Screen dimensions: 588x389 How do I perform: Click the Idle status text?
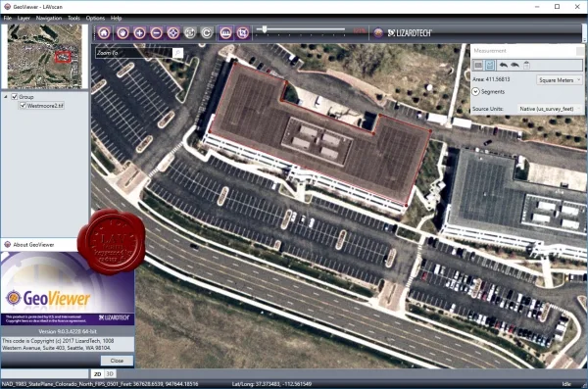click(x=566, y=384)
